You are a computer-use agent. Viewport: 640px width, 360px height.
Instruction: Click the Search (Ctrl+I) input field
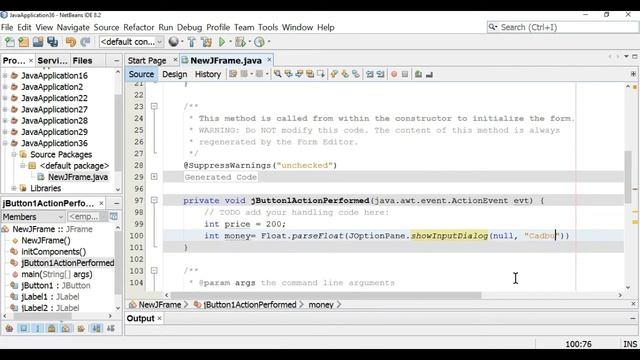(563, 27)
